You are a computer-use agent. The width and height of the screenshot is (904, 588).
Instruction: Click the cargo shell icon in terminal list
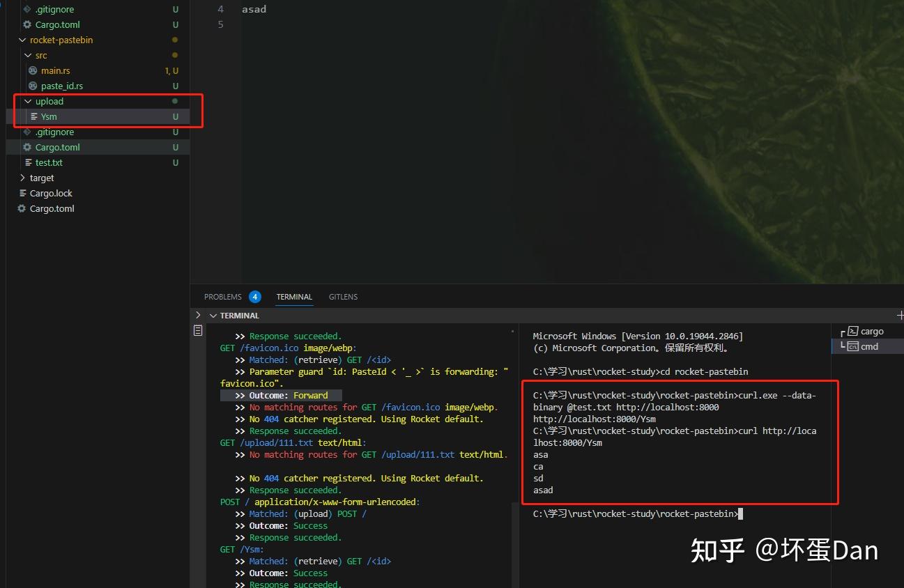[855, 331]
